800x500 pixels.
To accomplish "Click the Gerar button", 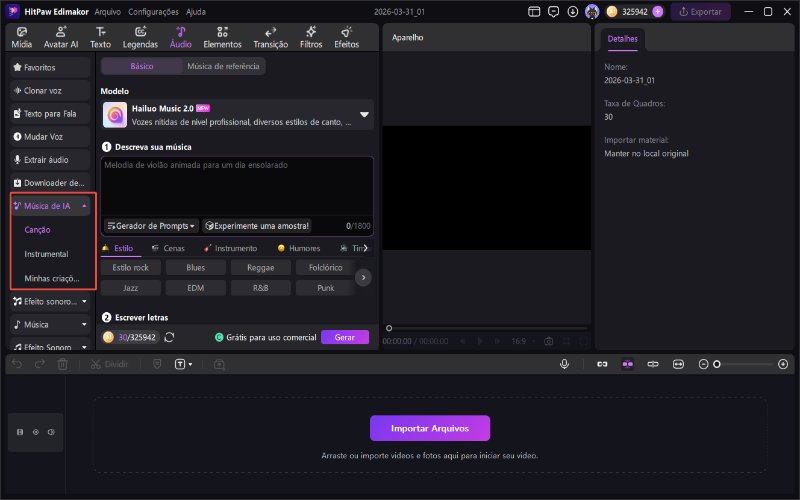I will tap(344, 338).
